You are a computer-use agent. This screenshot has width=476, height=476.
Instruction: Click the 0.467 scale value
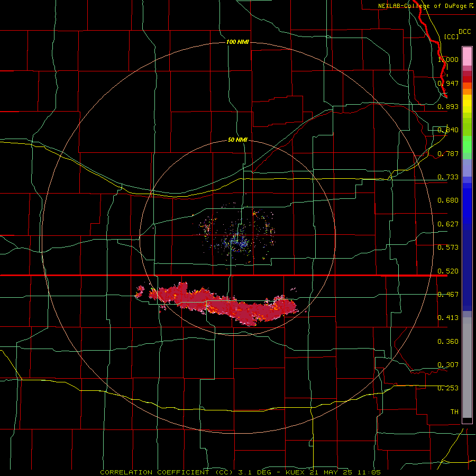(x=448, y=295)
